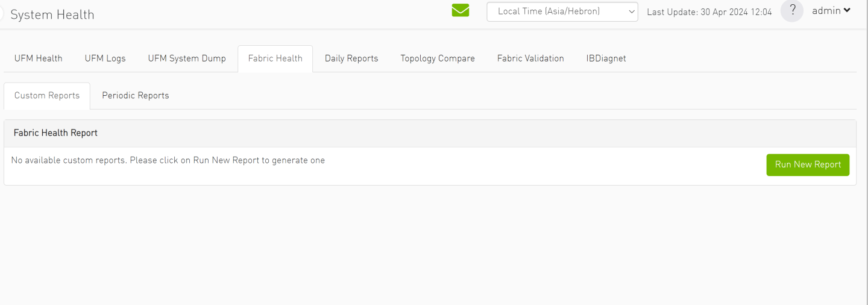Expand the admin user menu
The width and height of the screenshot is (868, 305).
[831, 11]
